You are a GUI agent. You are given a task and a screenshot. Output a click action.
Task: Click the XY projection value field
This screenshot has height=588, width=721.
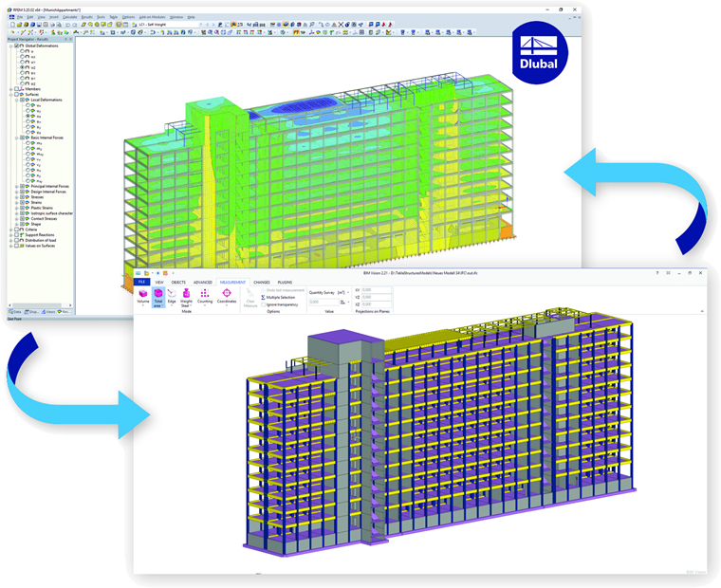click(x=377, y=290)
